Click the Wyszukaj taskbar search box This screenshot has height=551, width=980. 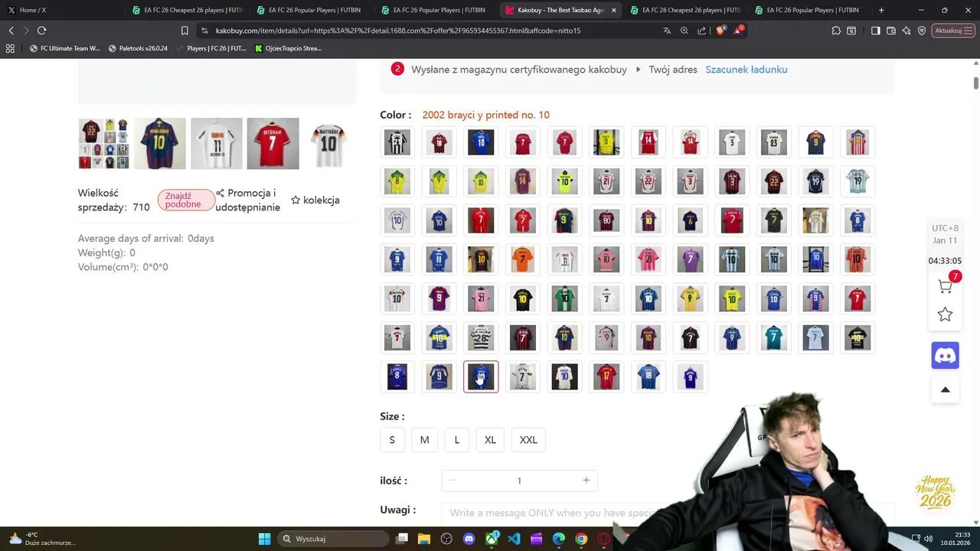click(333, 539)
